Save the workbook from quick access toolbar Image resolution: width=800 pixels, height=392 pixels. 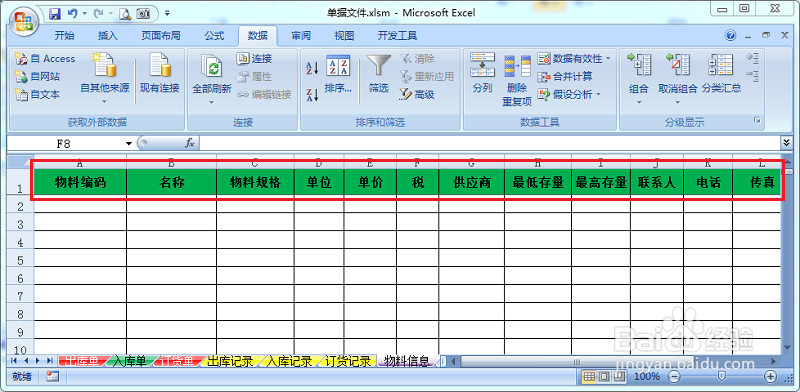tap(55, 13)
